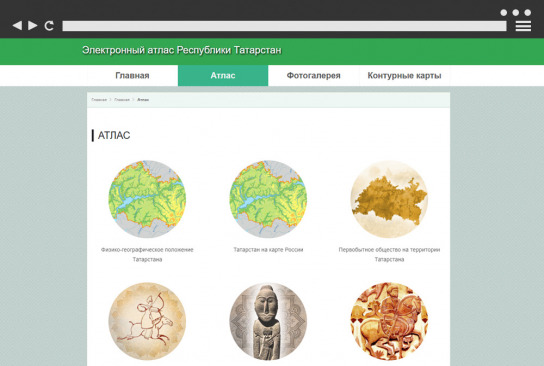This screenshot has height=366, width=544.
Task: Click the browser back arrow
Action: coord(17,25)
